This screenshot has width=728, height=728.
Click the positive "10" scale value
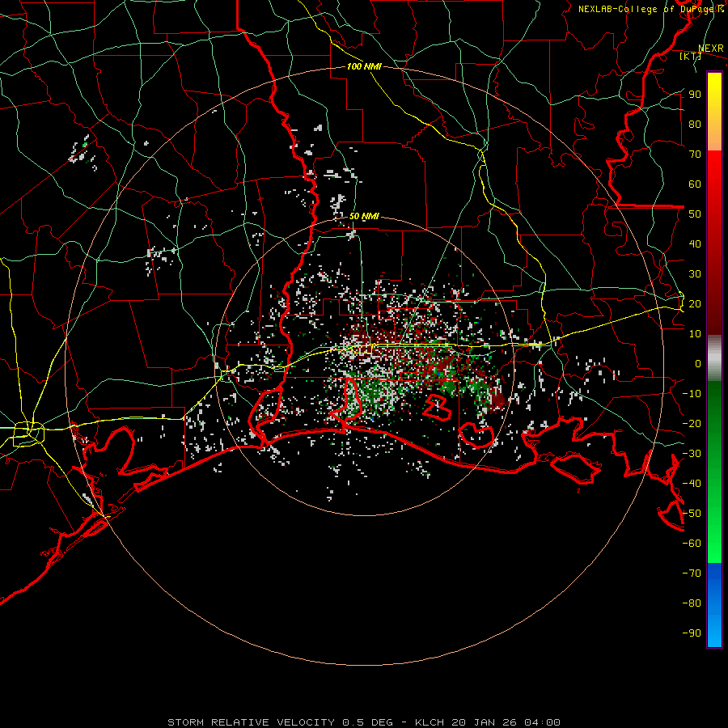(x=695, y=334)
